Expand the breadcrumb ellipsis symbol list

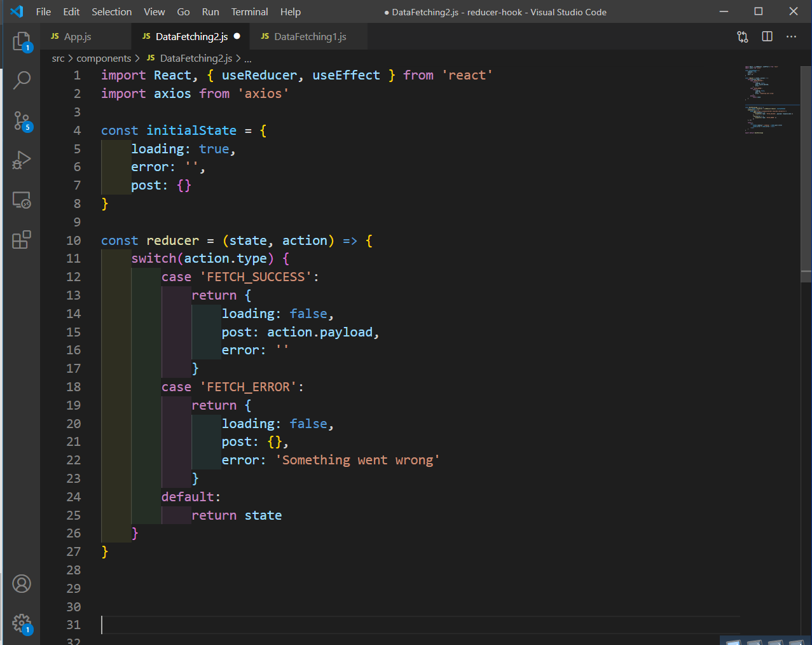(x=248, y=59)
